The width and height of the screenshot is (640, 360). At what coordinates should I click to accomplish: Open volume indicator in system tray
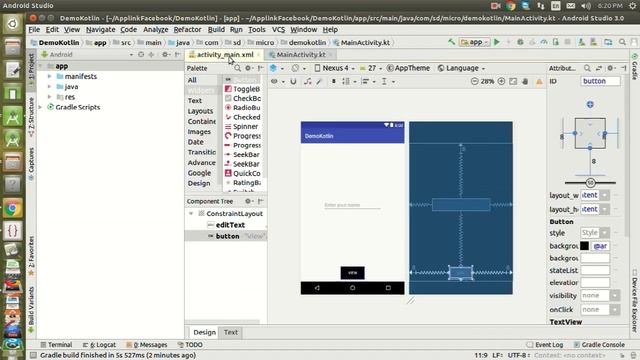[x=586, y=6]
